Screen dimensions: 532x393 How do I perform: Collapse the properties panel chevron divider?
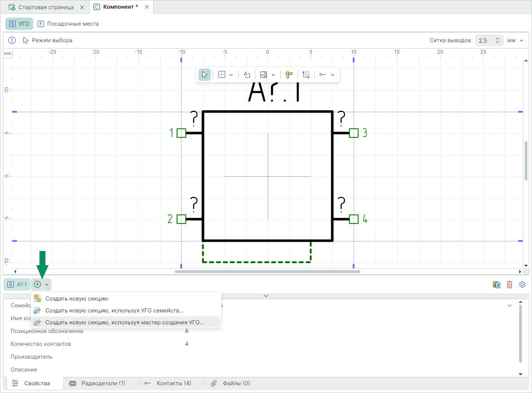(x=266, y=296)
